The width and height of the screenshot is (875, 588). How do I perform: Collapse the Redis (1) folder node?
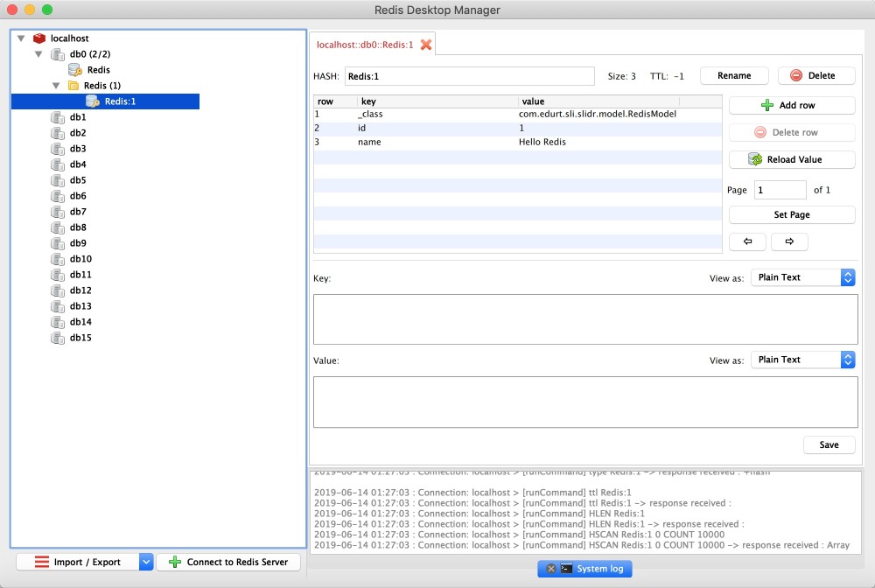coord(56,86)
